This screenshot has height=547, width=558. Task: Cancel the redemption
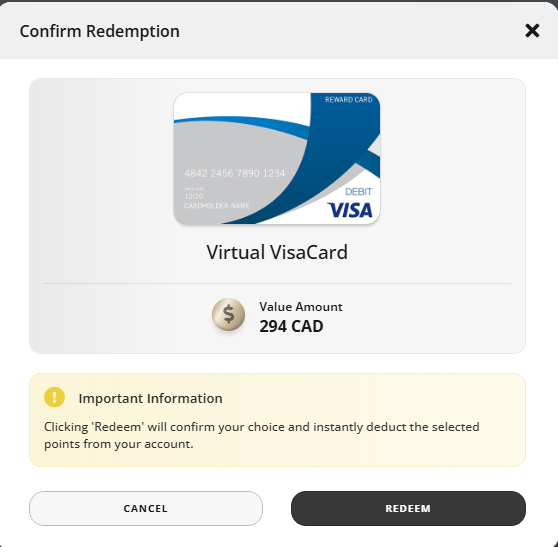pyautogui.click(x=146, y=508)
